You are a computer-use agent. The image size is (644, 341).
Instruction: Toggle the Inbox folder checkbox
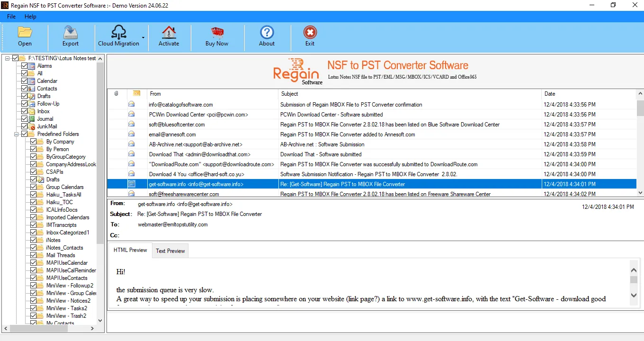pos(25,111)
